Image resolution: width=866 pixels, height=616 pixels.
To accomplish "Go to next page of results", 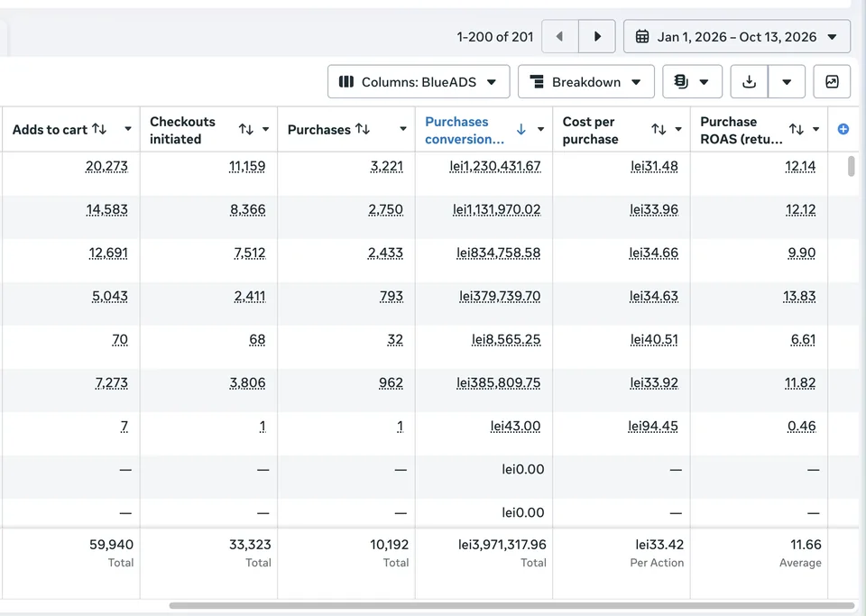I will coord(597,36).
